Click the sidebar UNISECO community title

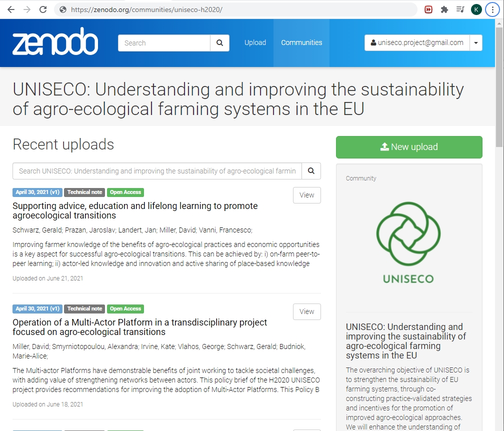(406, 341)
